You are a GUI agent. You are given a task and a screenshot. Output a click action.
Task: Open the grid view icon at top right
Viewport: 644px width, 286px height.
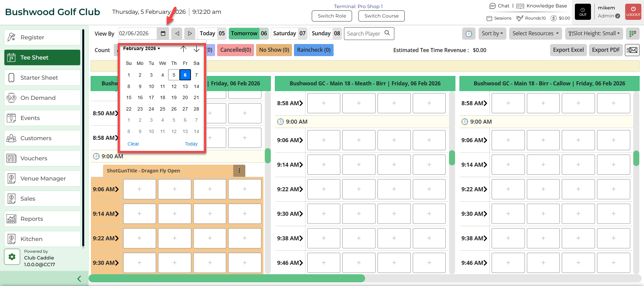pyautogui.click(x=633, y=33)
